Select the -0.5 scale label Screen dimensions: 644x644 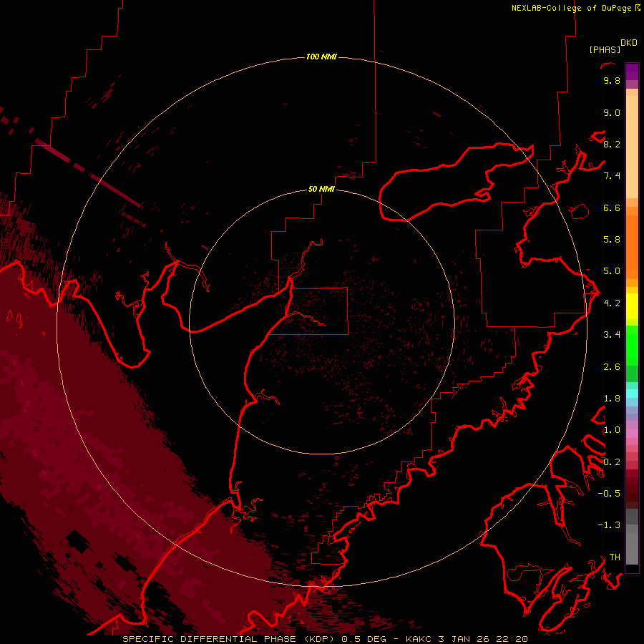pos(609,494)
